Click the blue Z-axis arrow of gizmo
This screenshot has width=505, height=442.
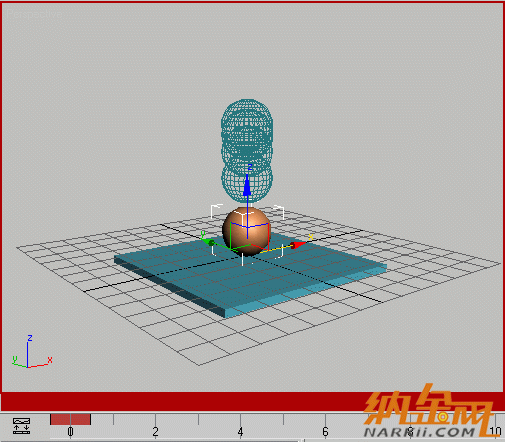[x=247, y=185]
